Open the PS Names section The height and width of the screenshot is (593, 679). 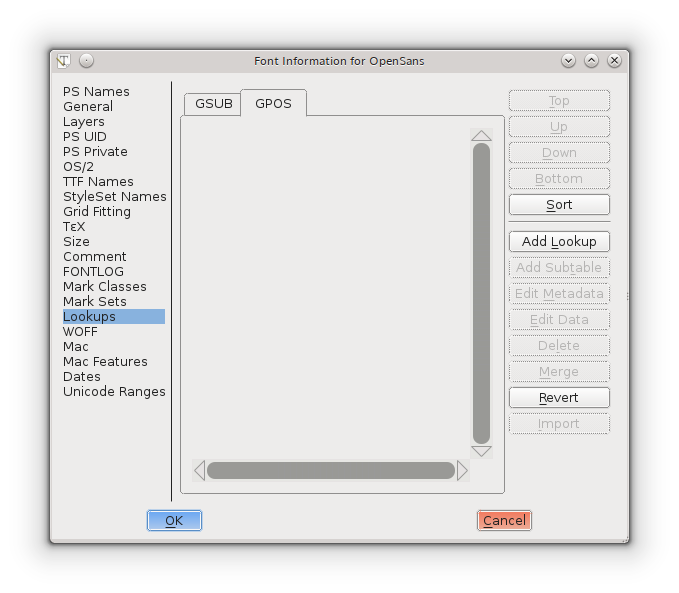[96, 92]
